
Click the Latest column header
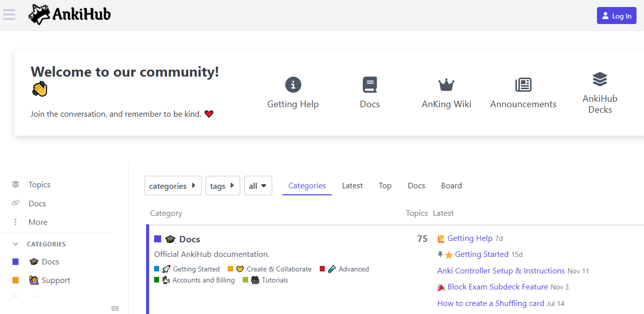click(x=443, y=213)
